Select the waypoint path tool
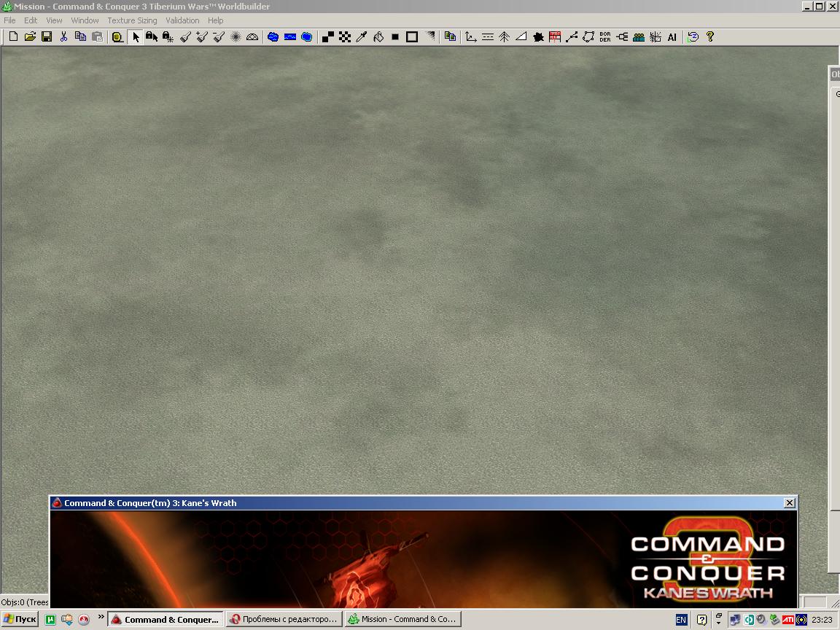 [572, 36]
